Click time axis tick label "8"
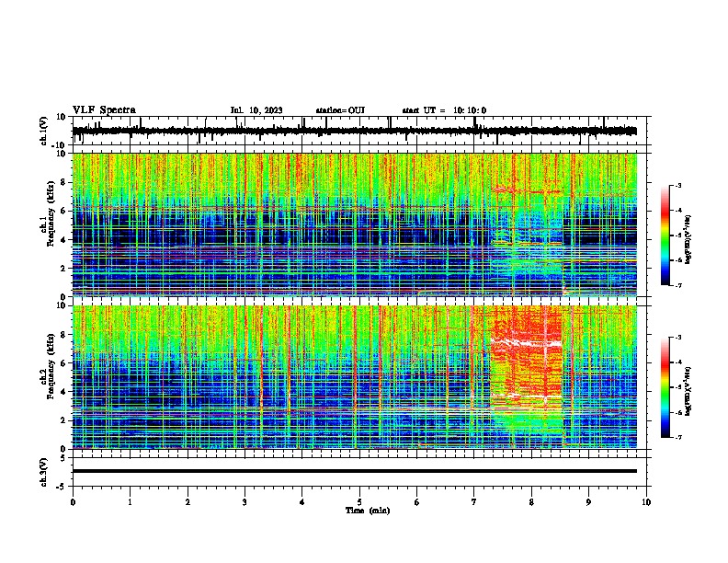 click(x=531, y=502)
